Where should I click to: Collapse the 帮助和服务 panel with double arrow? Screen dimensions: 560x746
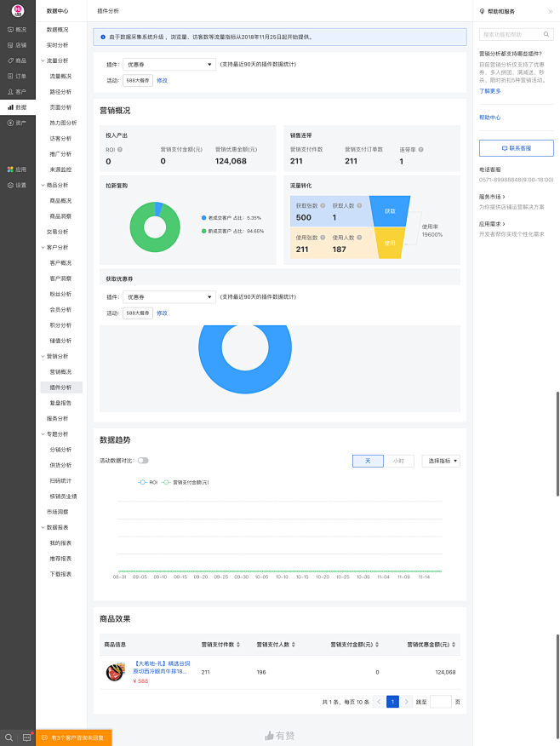click(551, 11)
